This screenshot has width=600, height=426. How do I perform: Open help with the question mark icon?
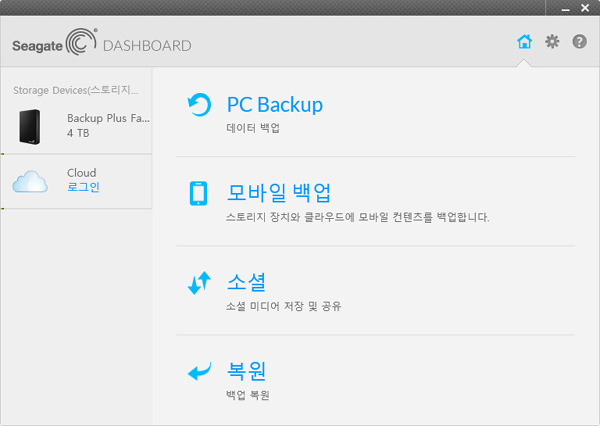(579, 41)
